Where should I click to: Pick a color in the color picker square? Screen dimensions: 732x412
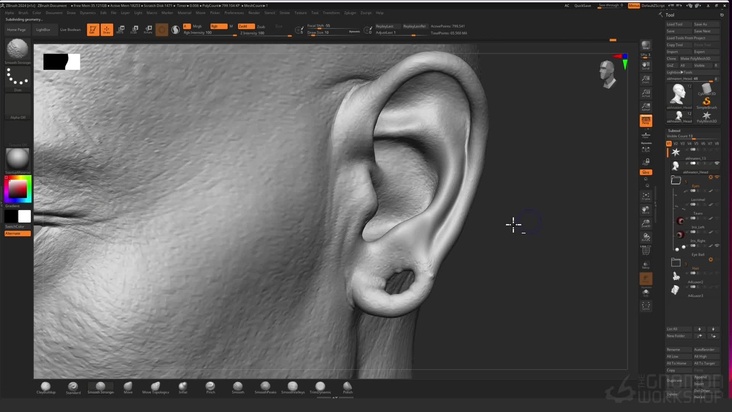(x=18, y=189)
